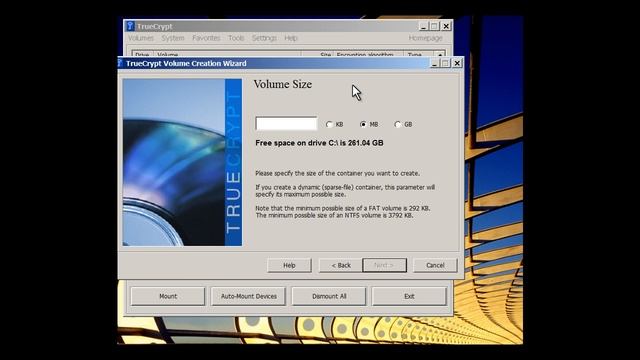Click the scroll up arrow of the drive list

[x=440, y=54]
